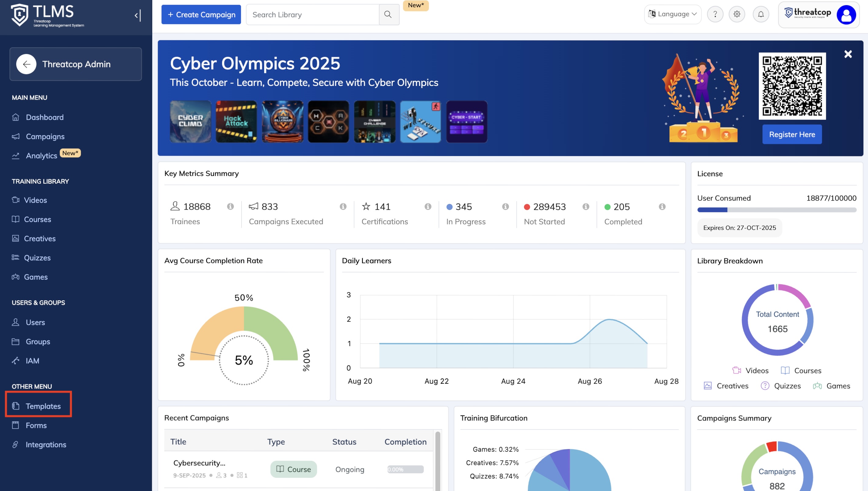Click the User Consumed license progress bar
The image size is (868, 491).
pos(777,210)
